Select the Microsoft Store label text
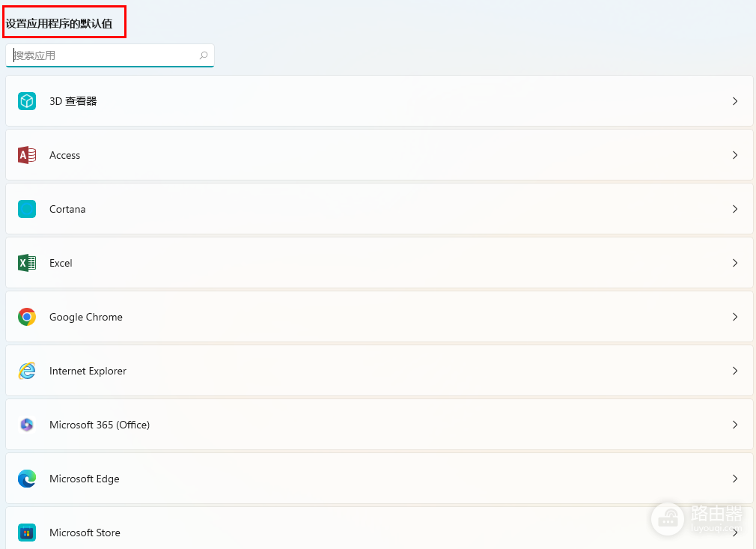Viewport: 756px width, 549px height. tap(85, 533)
